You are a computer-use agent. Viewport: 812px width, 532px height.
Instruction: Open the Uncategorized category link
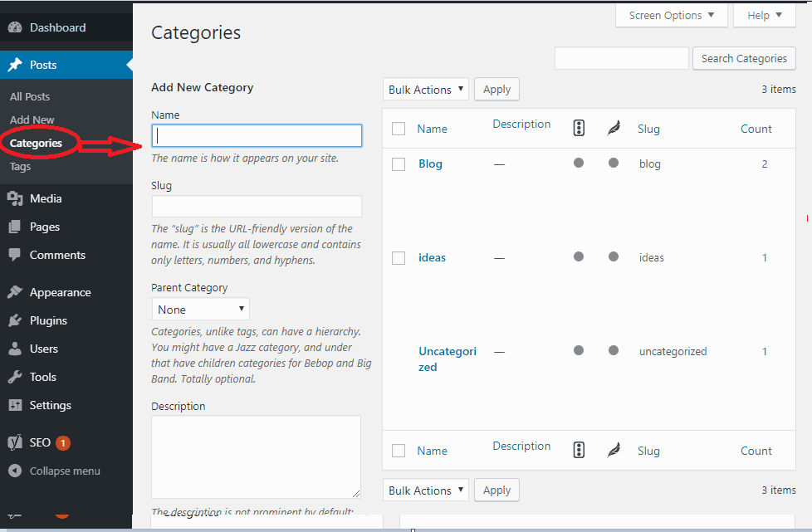coord(448,359)
